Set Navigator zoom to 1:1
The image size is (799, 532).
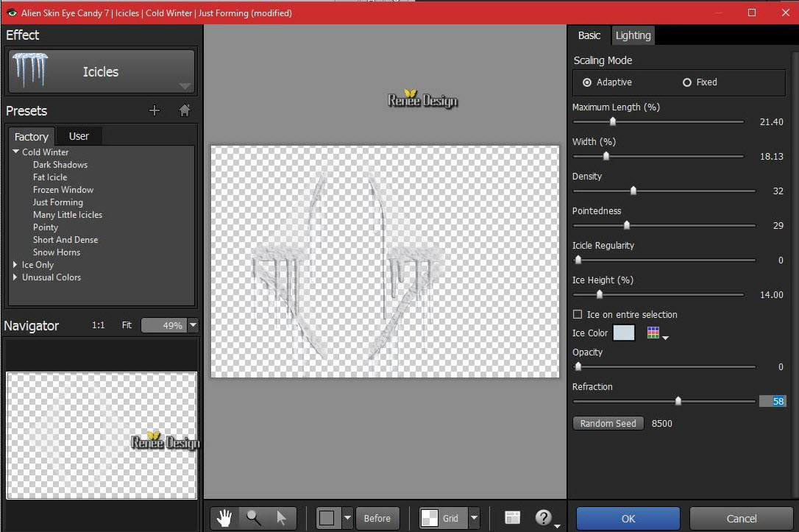[99, 325]
